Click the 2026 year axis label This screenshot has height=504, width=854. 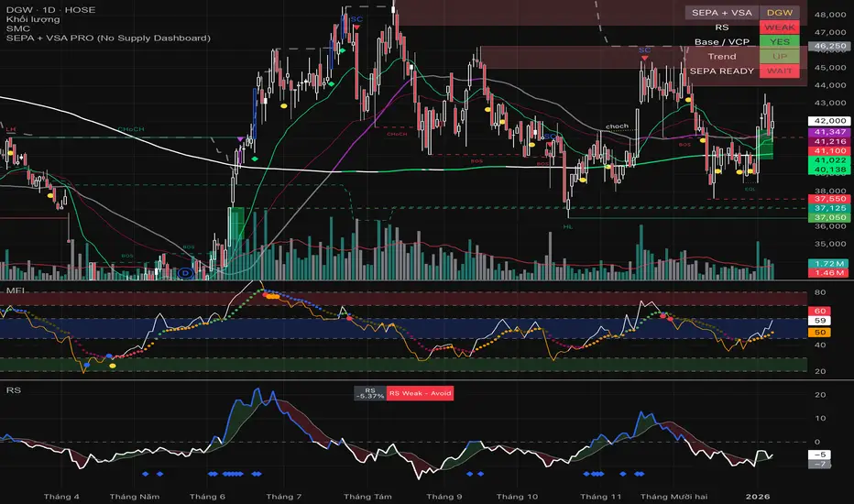(758, 497)
